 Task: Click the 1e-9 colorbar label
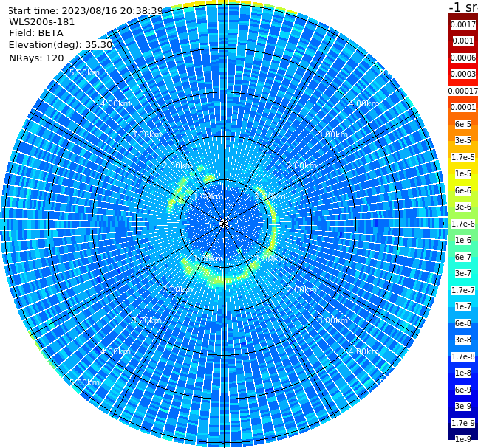[463, 439]
